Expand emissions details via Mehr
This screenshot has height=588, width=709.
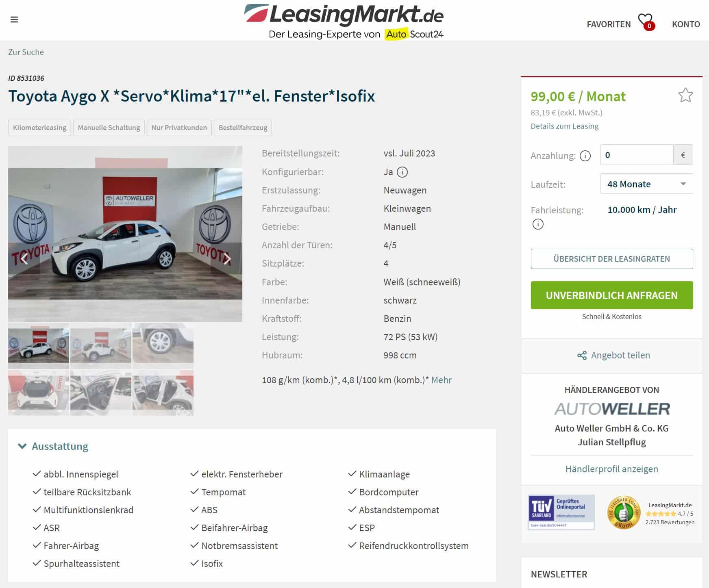click(x=441, y=380)
